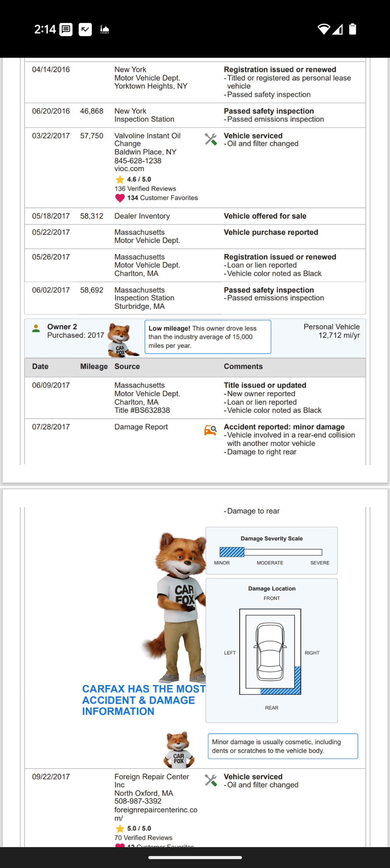Tap the gold star next to 5.0 / 5.0
Viewport: 390px width, 868px height.
coord(120,828)
